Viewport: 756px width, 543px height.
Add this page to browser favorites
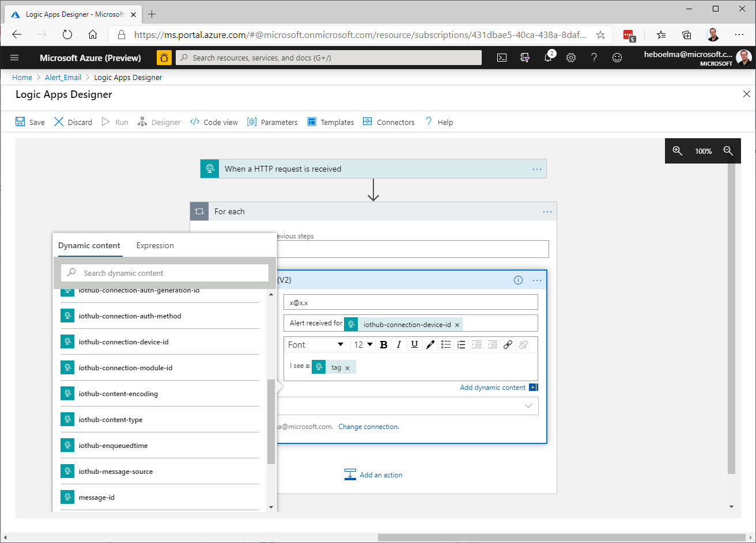600,35
